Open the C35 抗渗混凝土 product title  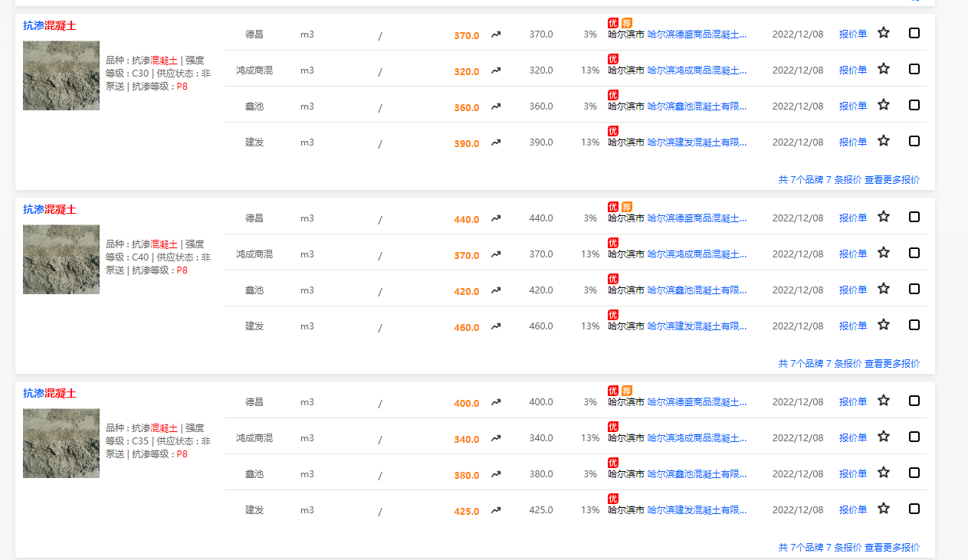(50, 394)
